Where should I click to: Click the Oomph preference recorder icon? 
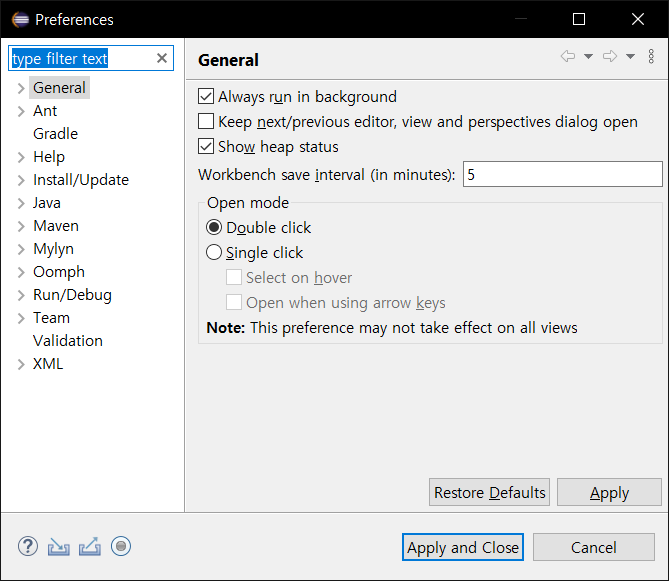pos(121,546)
